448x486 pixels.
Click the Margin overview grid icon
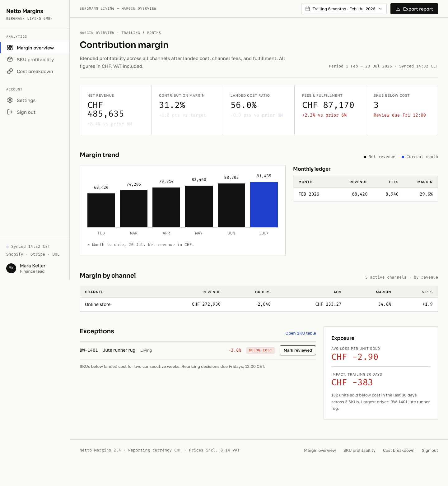(10, 48)
